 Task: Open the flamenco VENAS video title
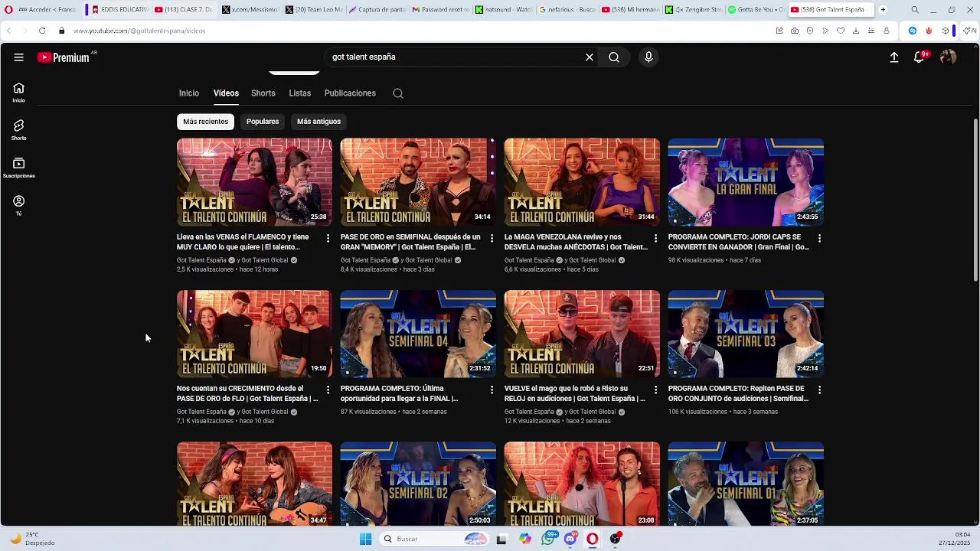tap(243, 242)
